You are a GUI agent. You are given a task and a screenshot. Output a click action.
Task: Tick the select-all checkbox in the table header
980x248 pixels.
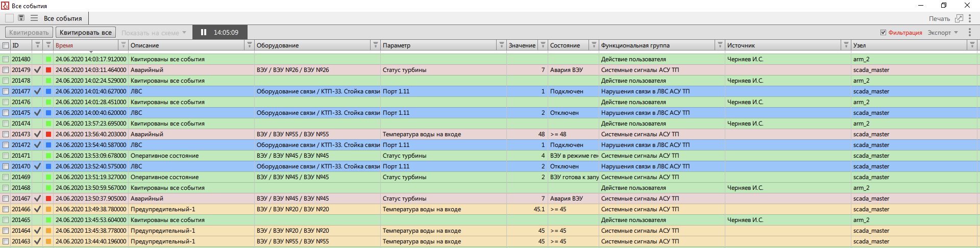click(6, 45)
